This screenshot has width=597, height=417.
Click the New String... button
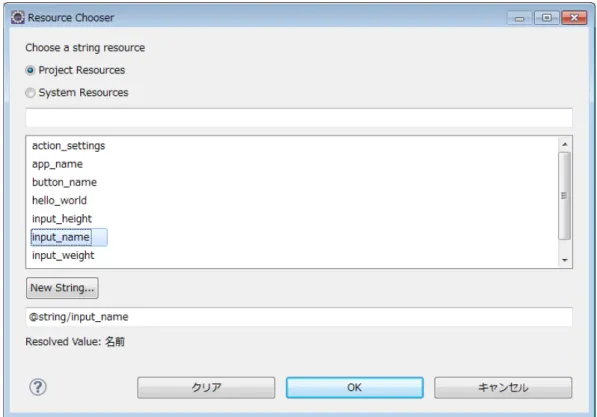(x=62, y=288)
